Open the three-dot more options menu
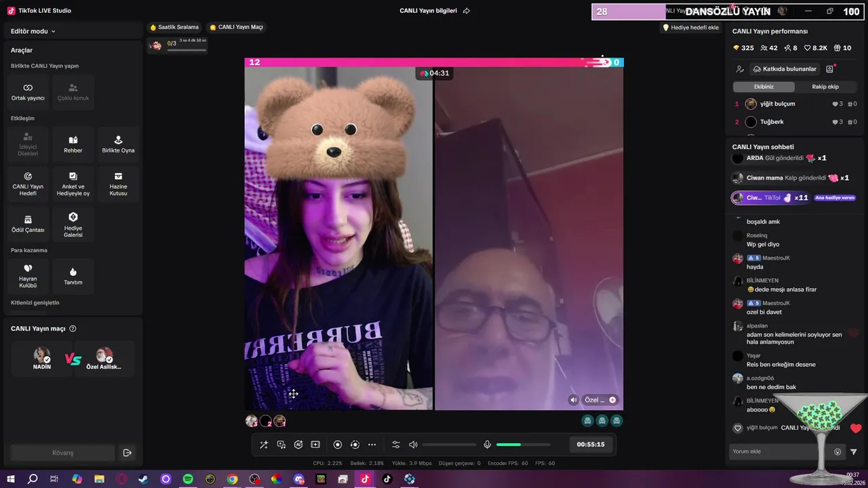Image resolution: width=868 pixels, height=488 pixels. tap(372, 445)
